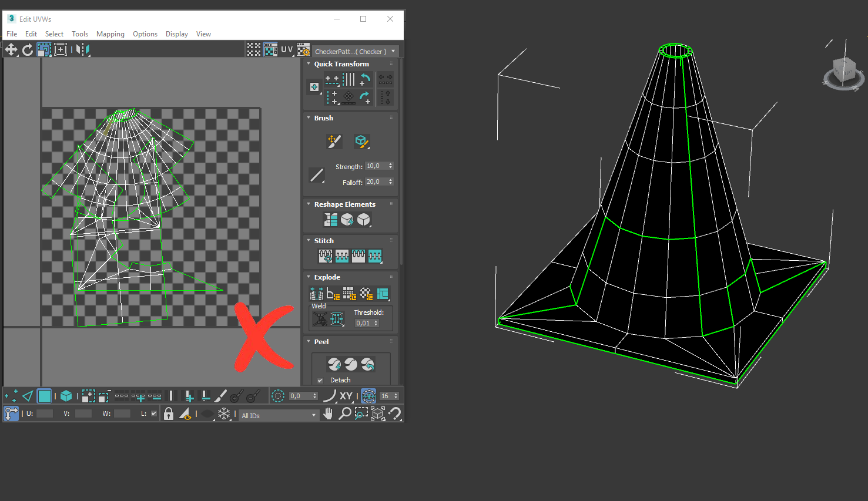The image size is (868, 501).
Task: Click the Zoom magnifier tool
Action: pos(345,414)
